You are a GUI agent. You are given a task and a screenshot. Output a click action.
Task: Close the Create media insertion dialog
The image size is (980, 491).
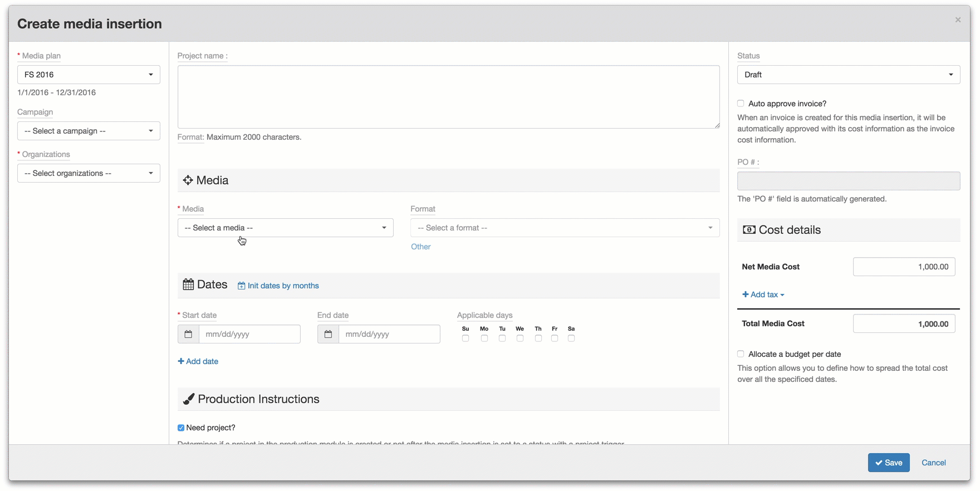click(x=958, y=20)
